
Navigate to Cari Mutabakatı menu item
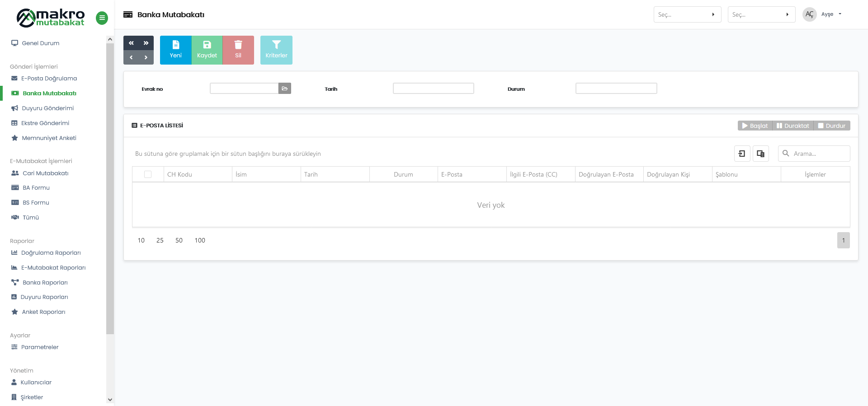(x=45, y=173)
